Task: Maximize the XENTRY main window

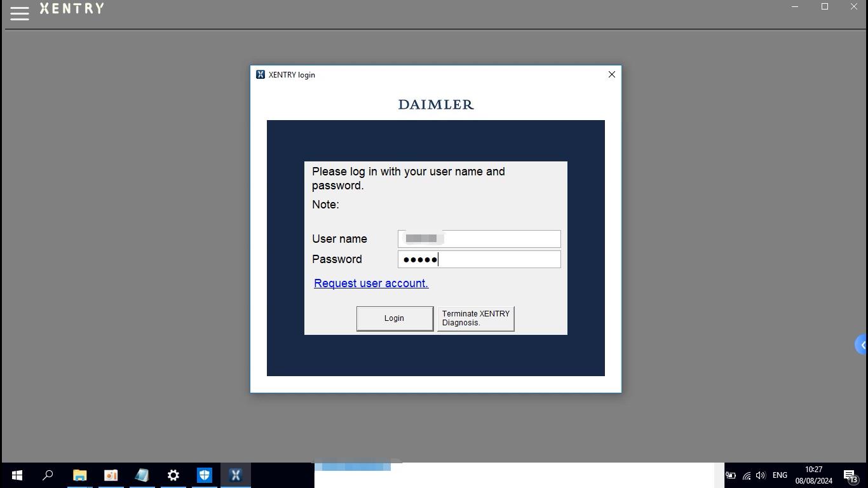Action: (x=825, y=7)
